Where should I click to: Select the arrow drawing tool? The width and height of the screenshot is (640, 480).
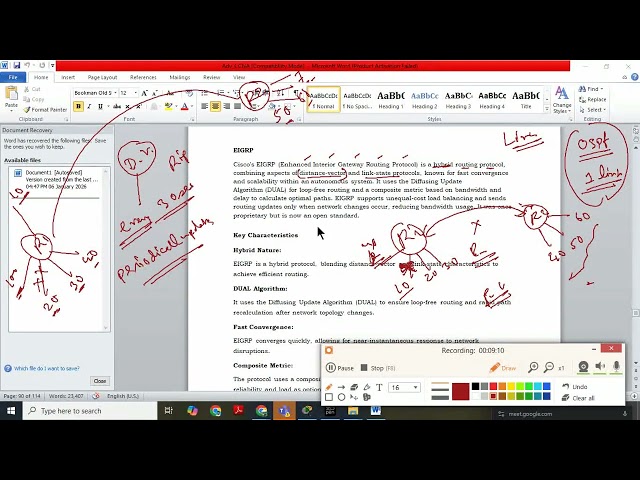pos(341,387)
